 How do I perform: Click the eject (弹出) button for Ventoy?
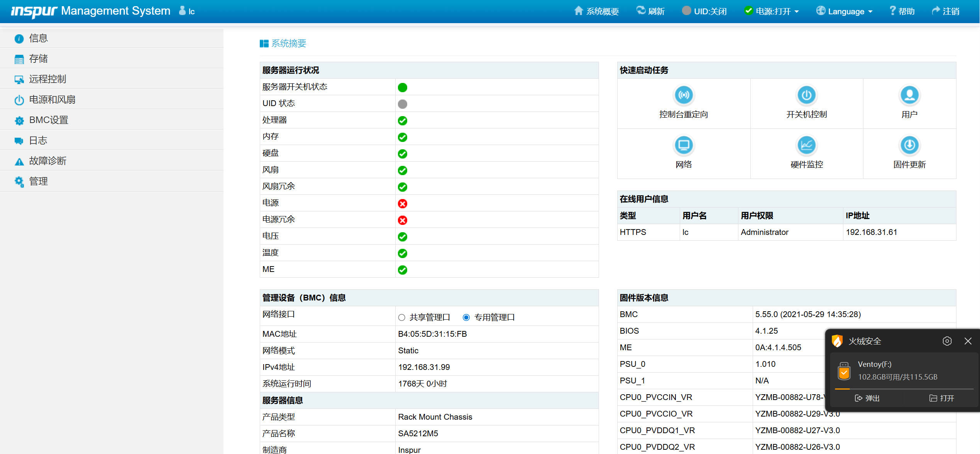[x=867, y=398]
